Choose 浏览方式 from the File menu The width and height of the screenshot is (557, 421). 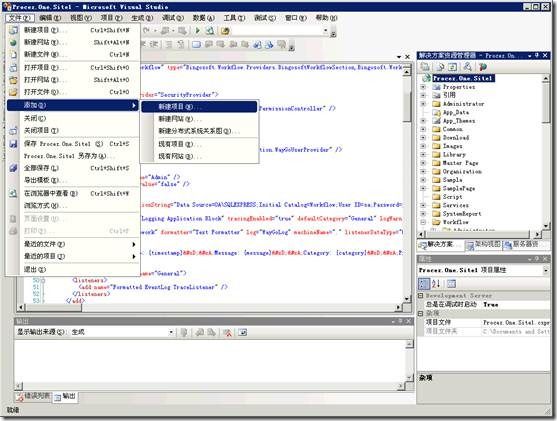[72, 205]
